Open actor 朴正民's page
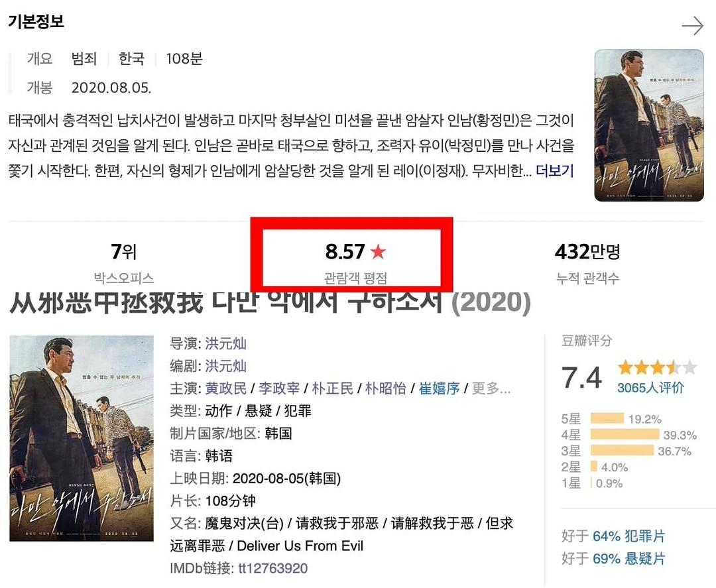This screenshot has height=588, width=716. click(332, 388)
